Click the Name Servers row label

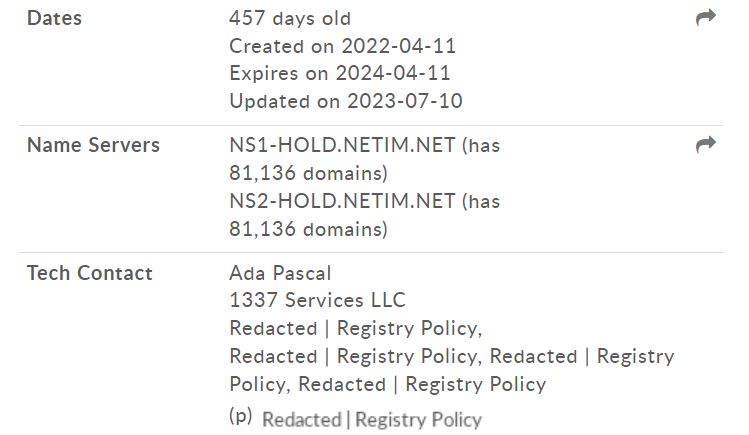pyautogui.click(x=93, y=145)
